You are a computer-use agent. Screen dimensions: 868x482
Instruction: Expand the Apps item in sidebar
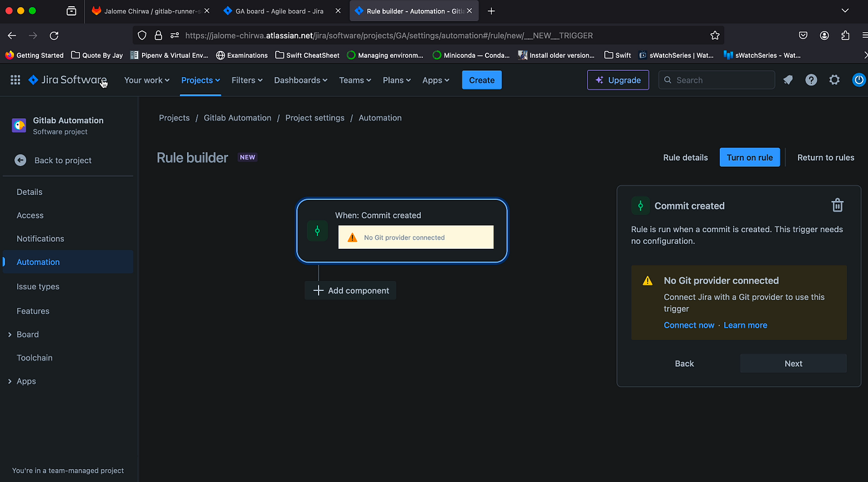coord(10,382)
